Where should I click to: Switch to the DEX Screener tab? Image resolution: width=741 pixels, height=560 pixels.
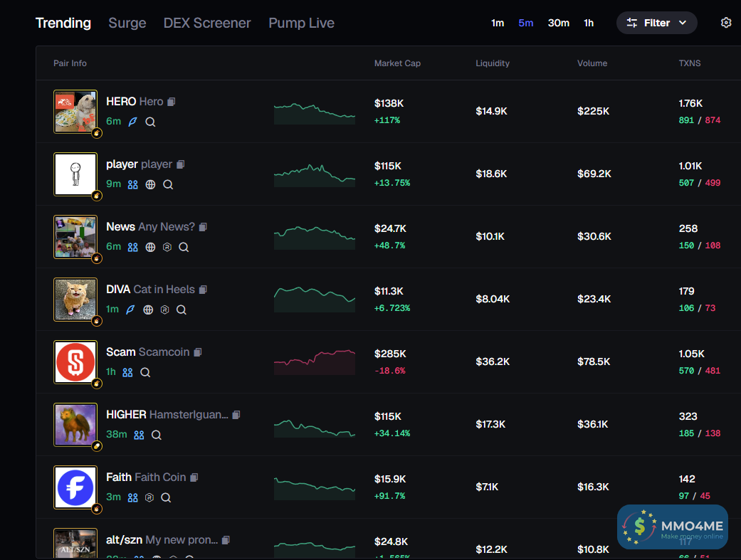pos(207,23)
